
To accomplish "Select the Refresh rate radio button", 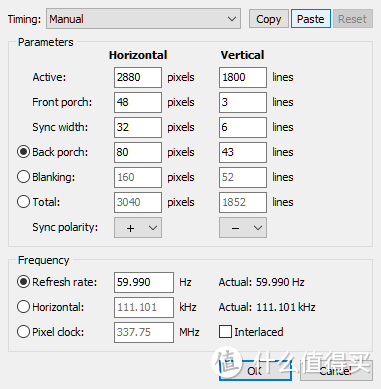I will pyautogui.click(x=23, y=282).
